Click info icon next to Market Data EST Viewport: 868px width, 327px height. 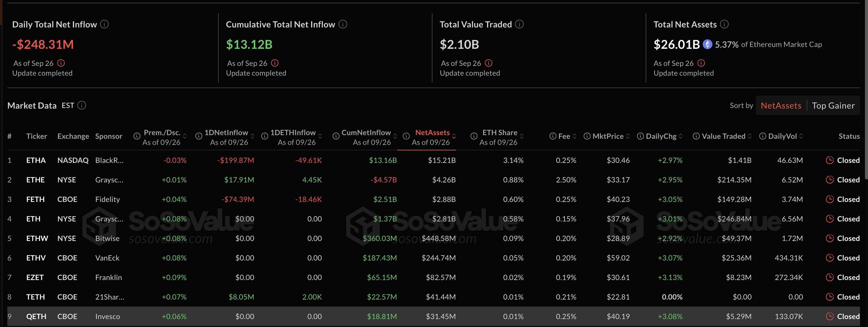(x=82, y=106)
